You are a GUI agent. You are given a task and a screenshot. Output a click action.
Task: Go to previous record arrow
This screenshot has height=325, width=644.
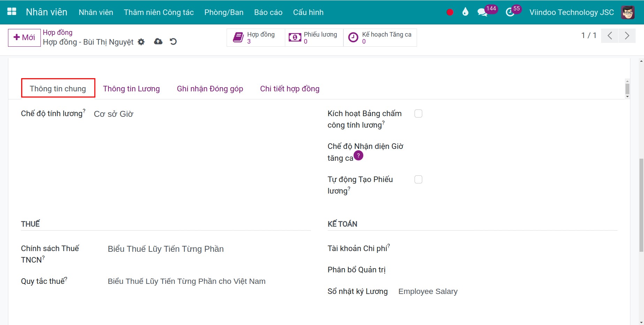[x=610, y=36]
